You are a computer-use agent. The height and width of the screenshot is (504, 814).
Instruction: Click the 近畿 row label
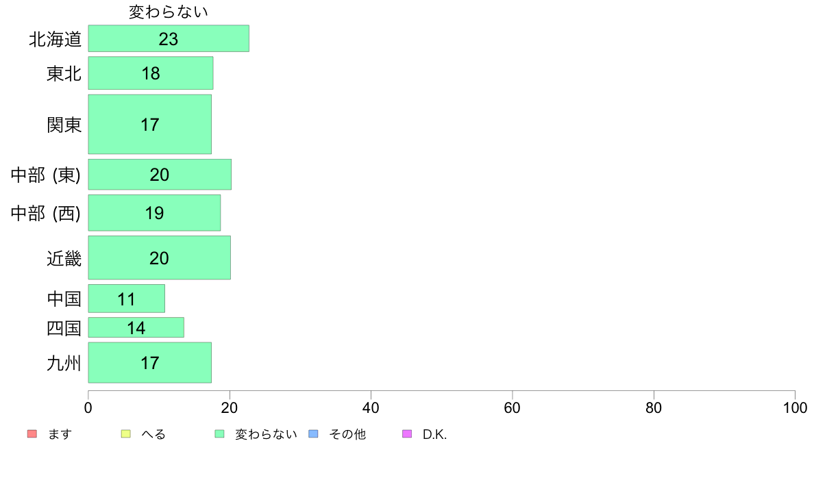(x=64, y=258)
